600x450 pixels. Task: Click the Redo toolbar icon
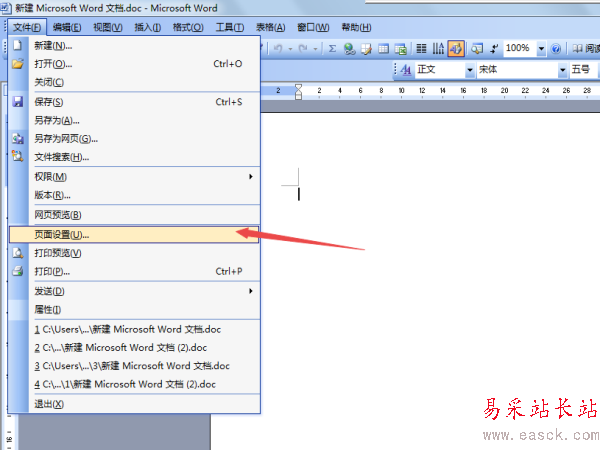(303, 49)
